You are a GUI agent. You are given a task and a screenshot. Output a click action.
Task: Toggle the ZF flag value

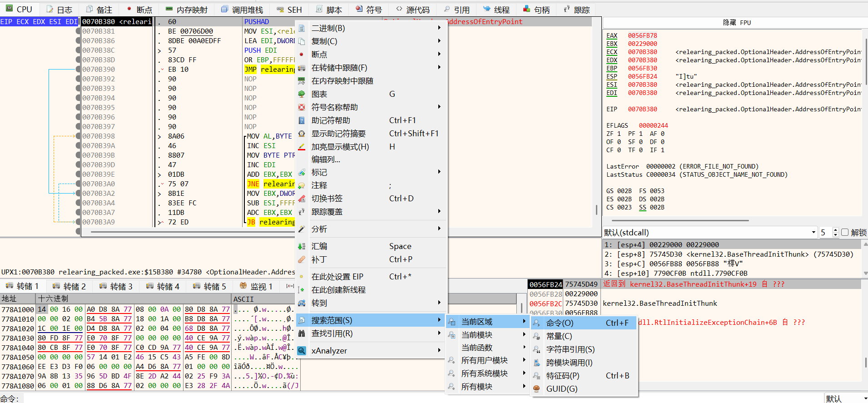point(619,134)
